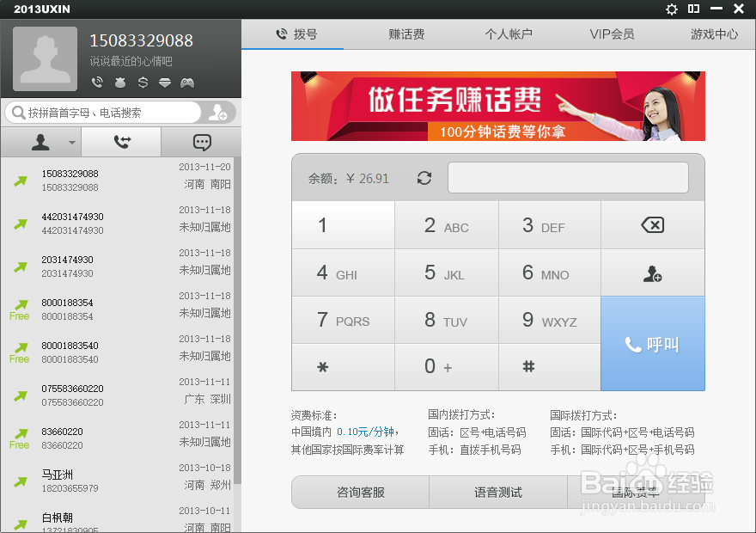Click the 咨询客服 button
The height and width of the screenshot is (533, 756).
point(360,492)
